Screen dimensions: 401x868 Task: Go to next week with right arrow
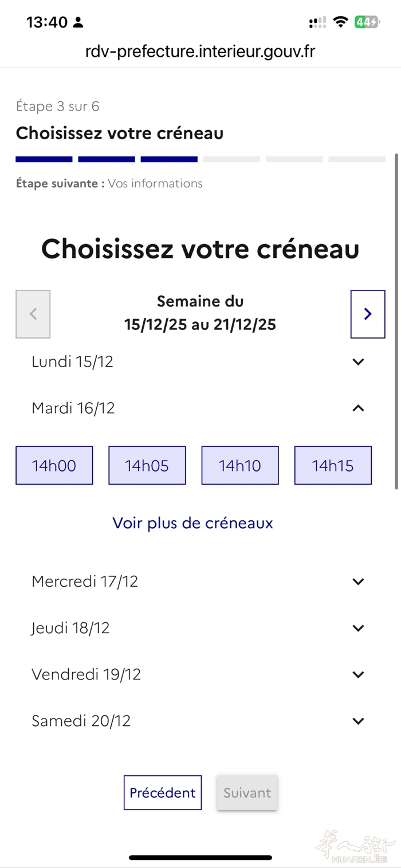tap(368, 314)
